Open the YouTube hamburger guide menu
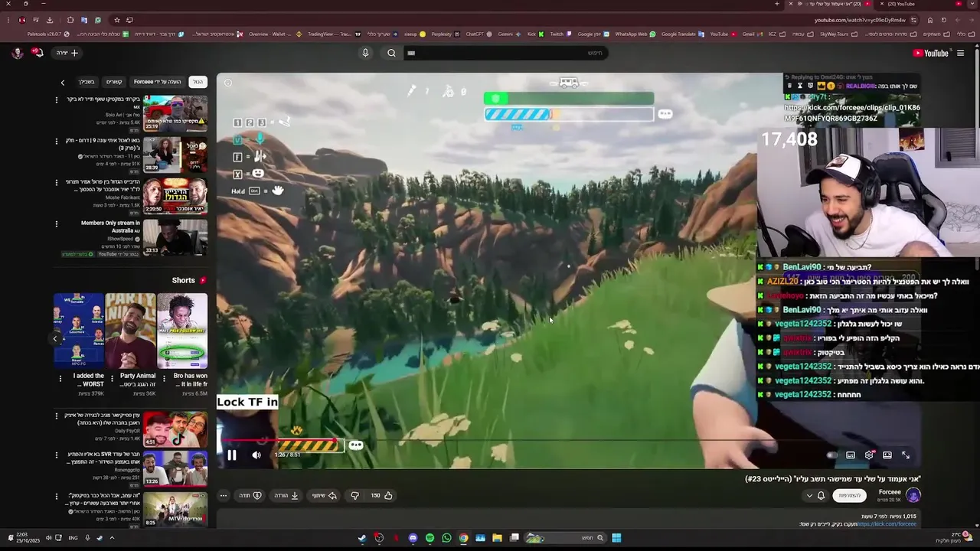 click(x=960, y=53)
